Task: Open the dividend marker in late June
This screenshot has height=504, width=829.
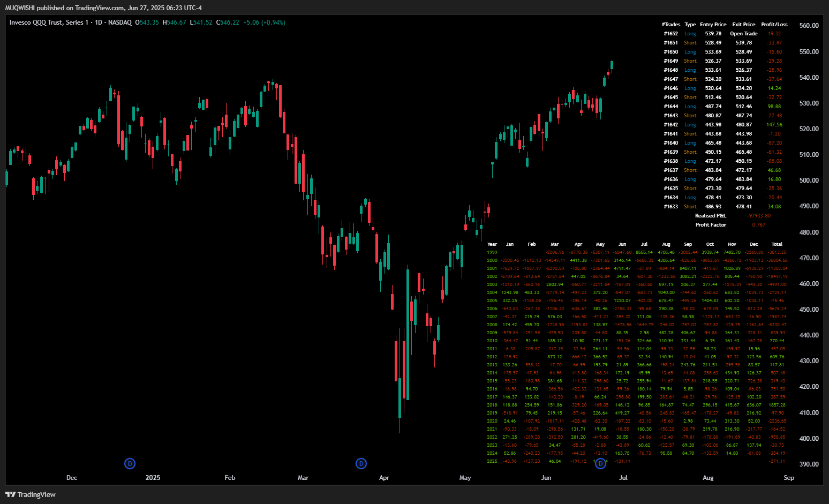Action: tap(600, 463)
